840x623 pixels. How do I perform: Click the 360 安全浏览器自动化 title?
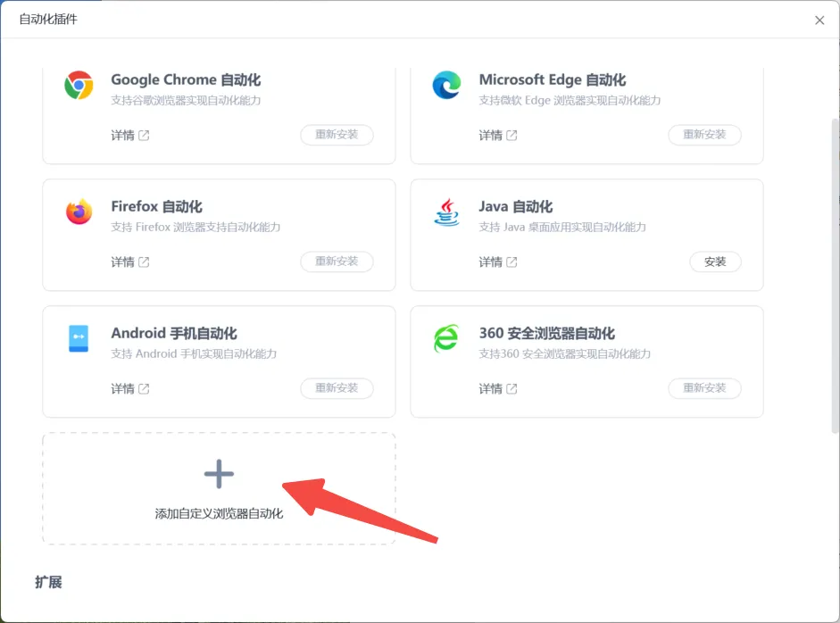coord(547,333)
